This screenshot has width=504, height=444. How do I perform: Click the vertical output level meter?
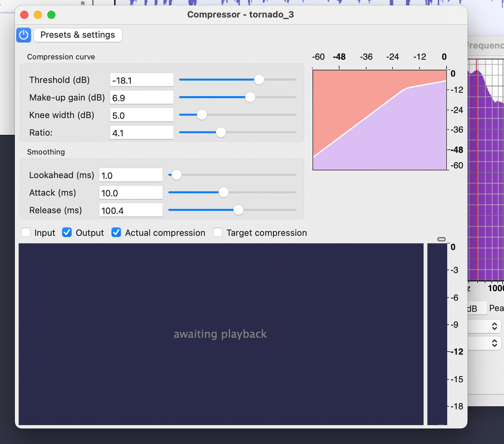437,334
